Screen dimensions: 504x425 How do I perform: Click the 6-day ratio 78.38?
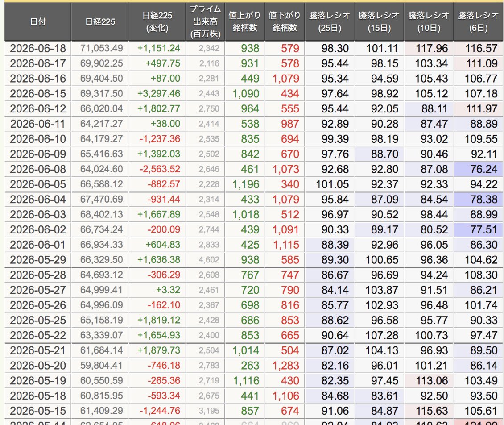click(484, 200)
